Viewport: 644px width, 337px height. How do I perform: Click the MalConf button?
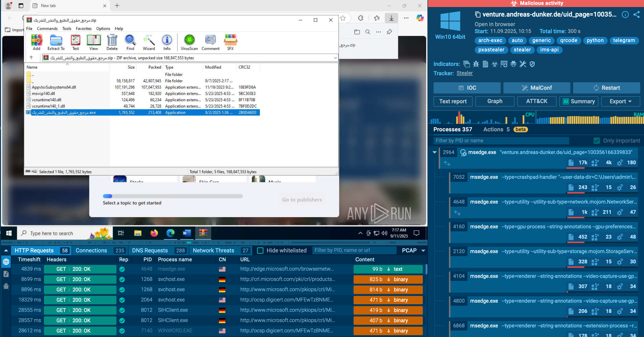(x=536, y=88)
